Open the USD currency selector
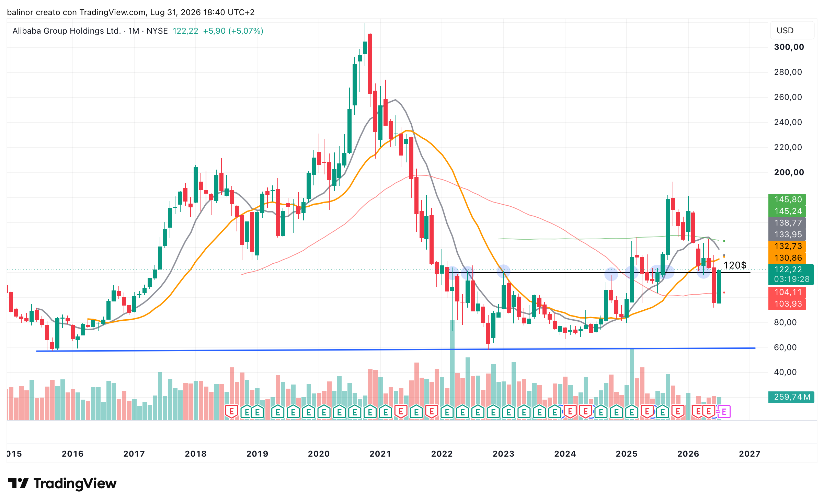 pyautogui.click(x=792, y=31)
